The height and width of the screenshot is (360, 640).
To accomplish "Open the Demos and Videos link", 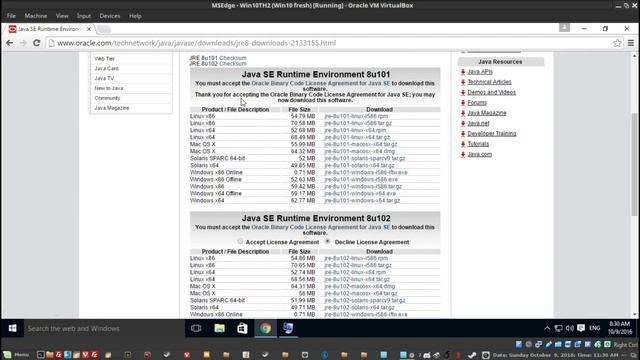I will 491,92.
